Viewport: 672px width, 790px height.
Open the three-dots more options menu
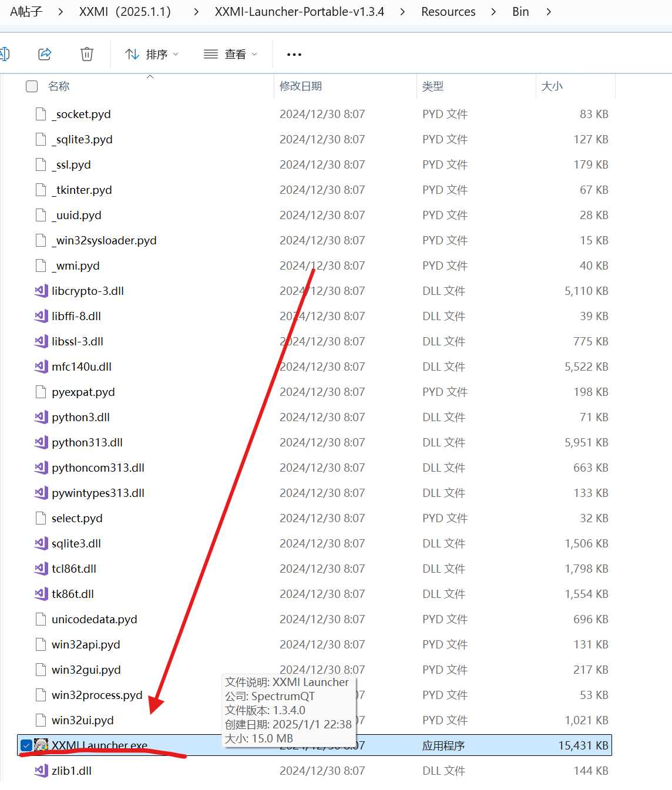tap(294, 54)
